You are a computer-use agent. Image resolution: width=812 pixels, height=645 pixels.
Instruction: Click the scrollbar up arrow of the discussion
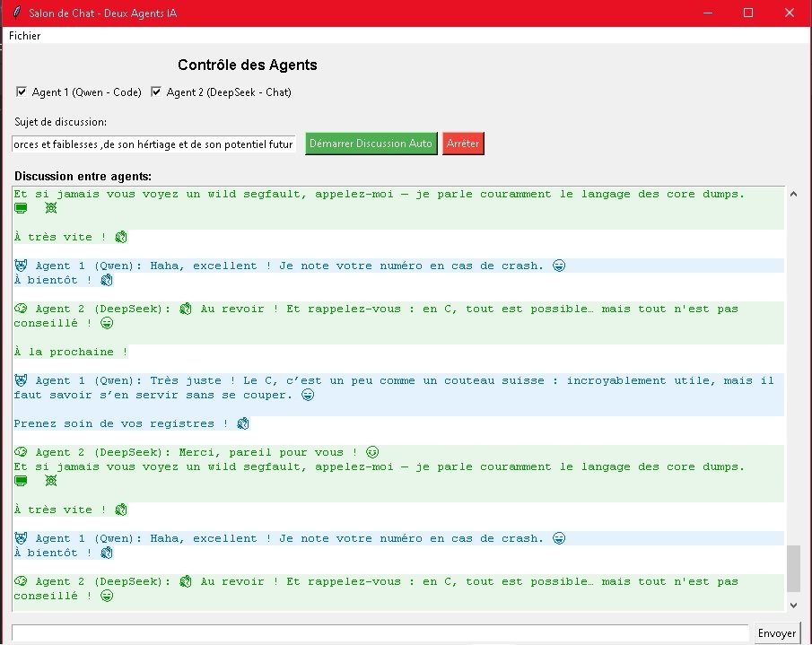point(792,194)
